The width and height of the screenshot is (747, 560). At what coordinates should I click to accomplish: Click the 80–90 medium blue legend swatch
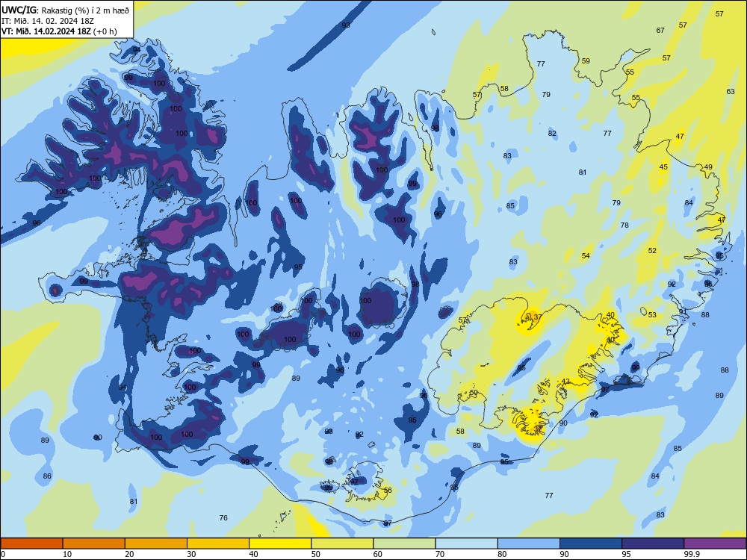529,544
